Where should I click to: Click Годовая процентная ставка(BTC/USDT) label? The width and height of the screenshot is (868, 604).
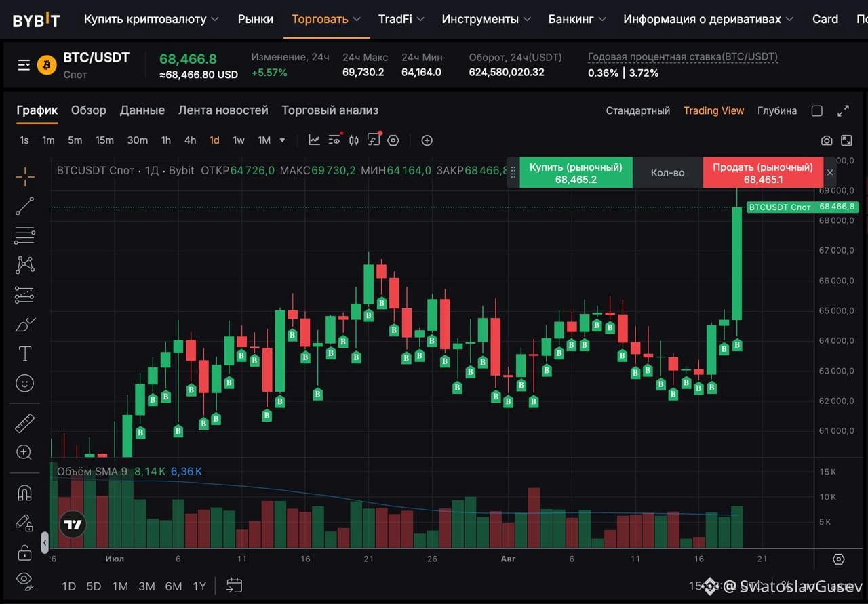[x=683, y=58]
